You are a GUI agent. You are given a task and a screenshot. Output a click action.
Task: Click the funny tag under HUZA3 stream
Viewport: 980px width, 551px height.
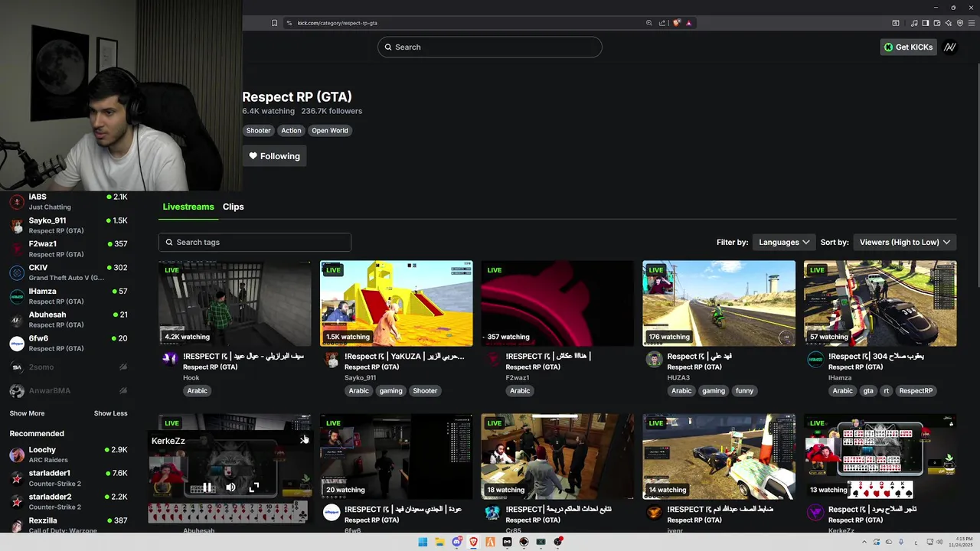pyautogui.click(x=745, y=391)
